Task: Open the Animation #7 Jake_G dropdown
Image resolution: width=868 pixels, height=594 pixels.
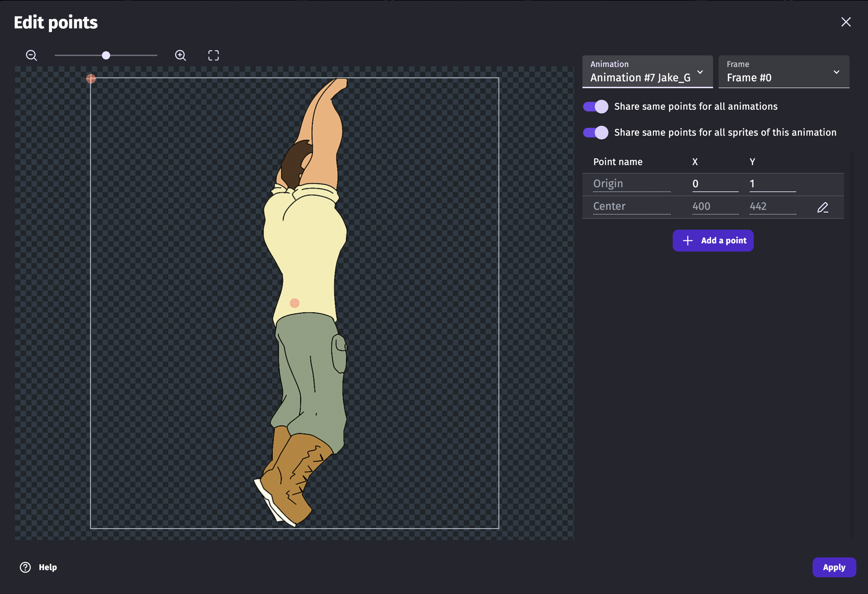Action: click(x=647, y=72)
